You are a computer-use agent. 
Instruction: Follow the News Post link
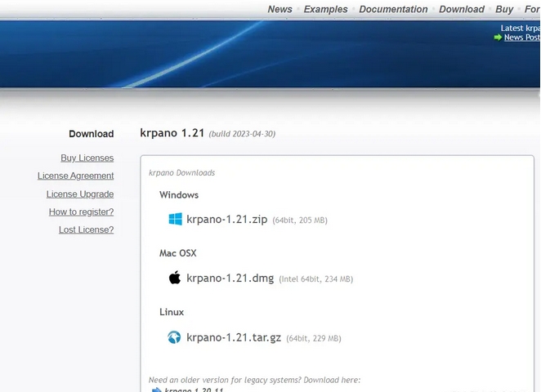click(x=522, y=38)
